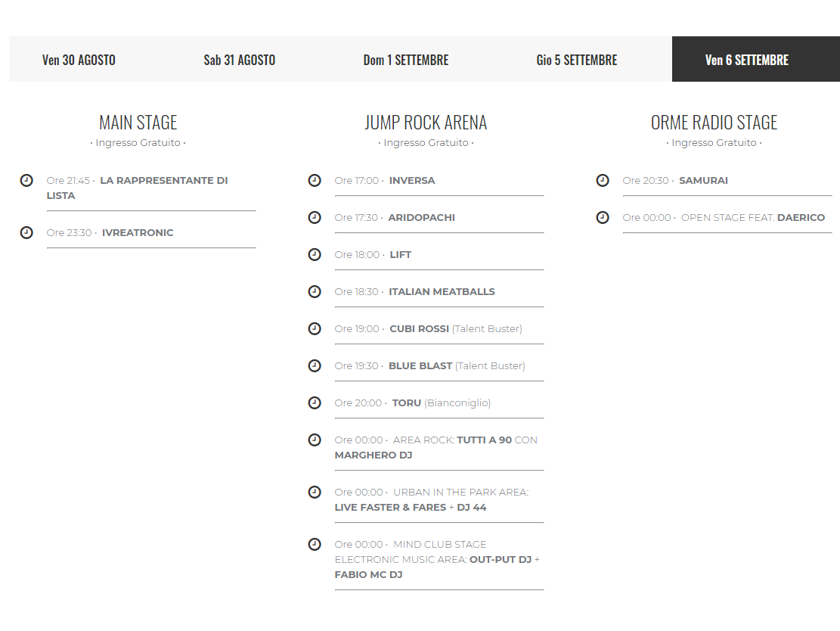Click the Orme Radio Stage heading
The image size is (840, 631).
(x=714, y=123)
